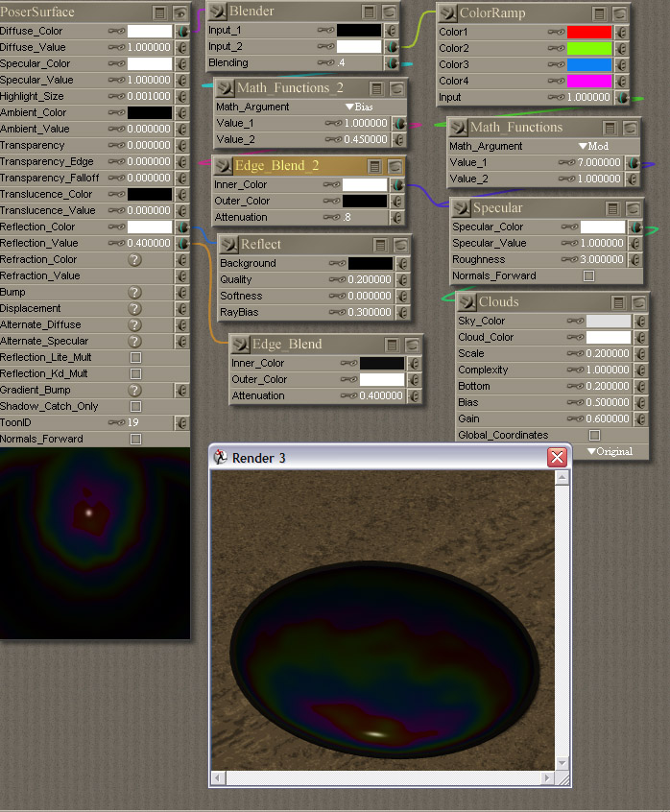This screenshot has height=812, width=670.
Task: Close the Render 3 window
Action: [557, 458]
